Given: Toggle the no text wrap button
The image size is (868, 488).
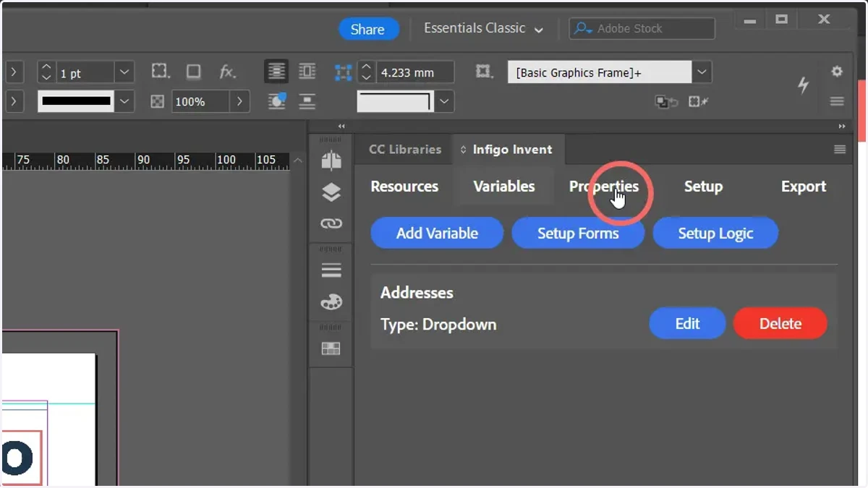Looking at the screenshot, I should click(277, 72).
